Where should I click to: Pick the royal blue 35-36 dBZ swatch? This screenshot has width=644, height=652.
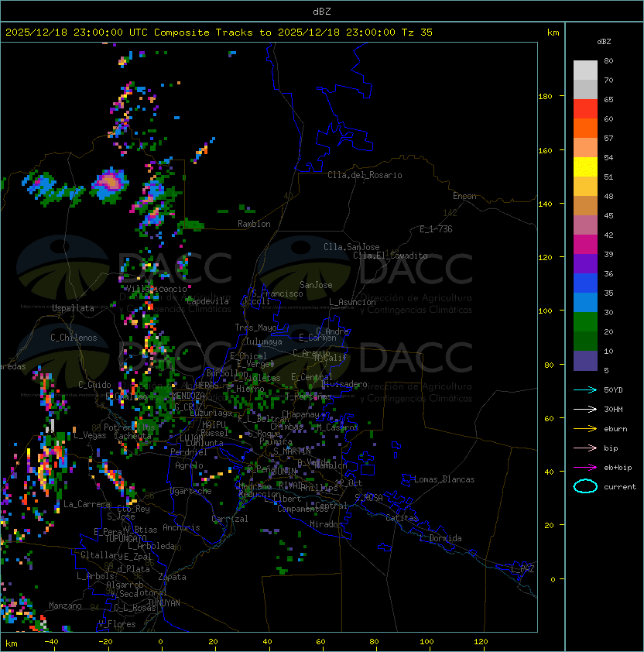tap(585, 283)
